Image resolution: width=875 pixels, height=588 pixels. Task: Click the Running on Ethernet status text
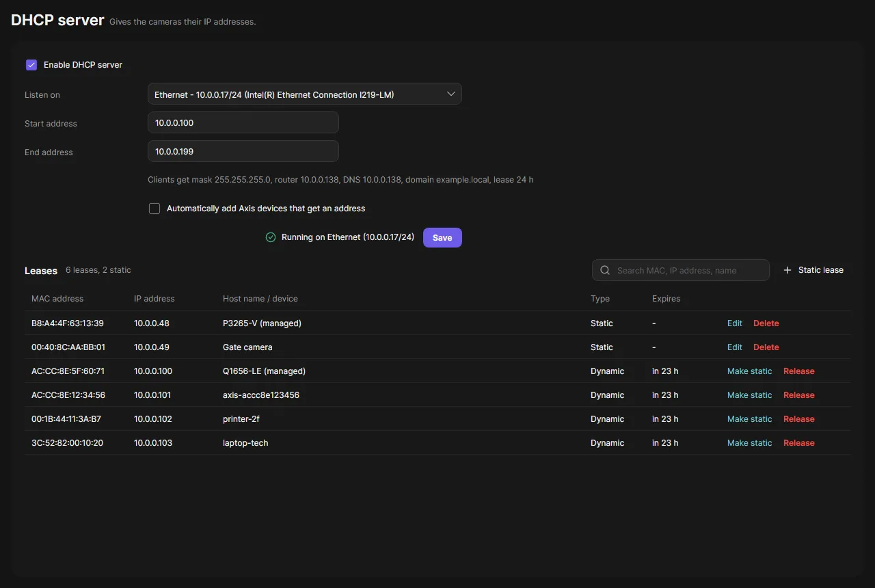[x=348, y=237]
